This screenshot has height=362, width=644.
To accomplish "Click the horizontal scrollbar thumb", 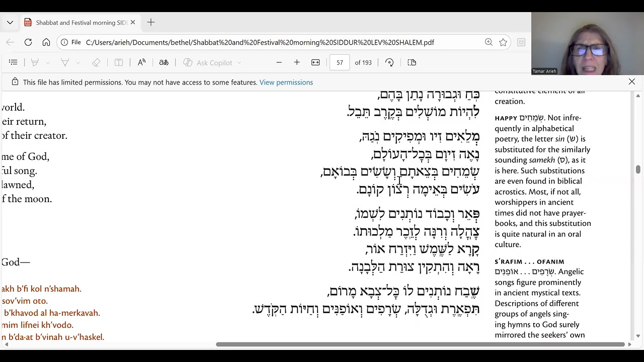I will tap(420, 344).
